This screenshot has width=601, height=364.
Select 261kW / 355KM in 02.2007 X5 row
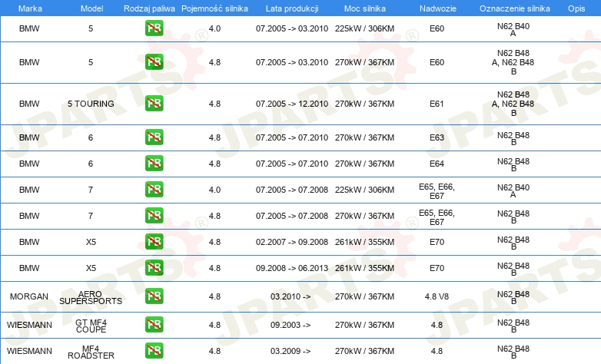(x=364, y=242)
